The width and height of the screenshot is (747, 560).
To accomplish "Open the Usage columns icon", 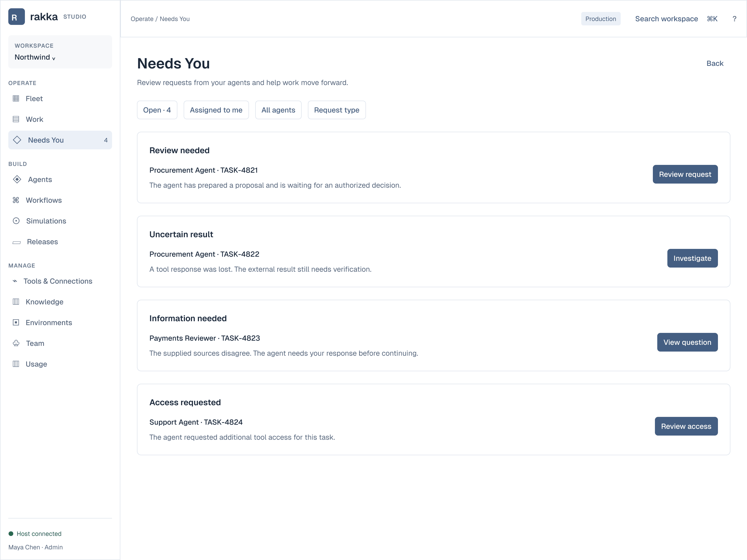I will [x=16, y=364].
